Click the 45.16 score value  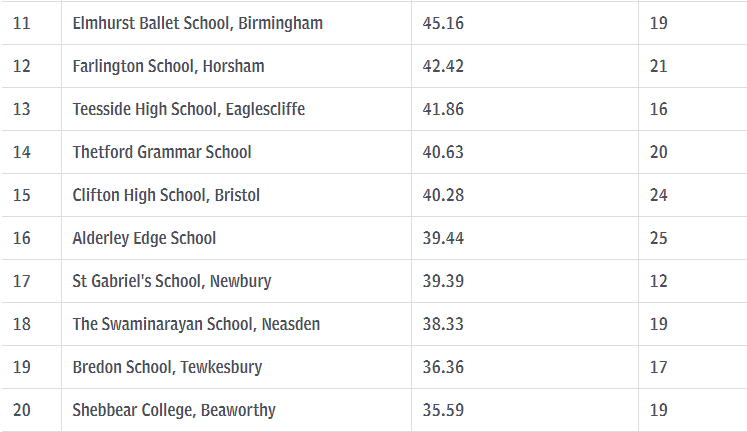click(443, 23)
